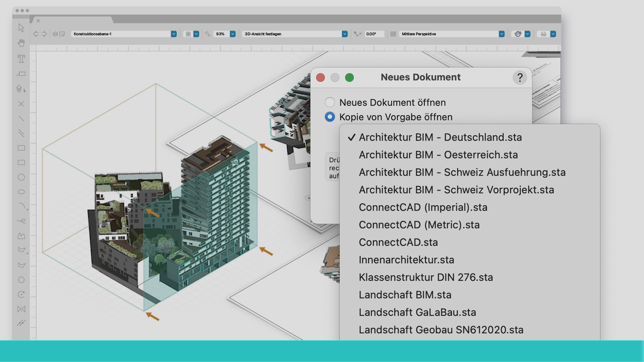The width and height of the screenshot is (644, 362).
Task: Choose 'Landschaft GaLaBau.sta' template
Action: pyautogui.click(x=470, y=313)
